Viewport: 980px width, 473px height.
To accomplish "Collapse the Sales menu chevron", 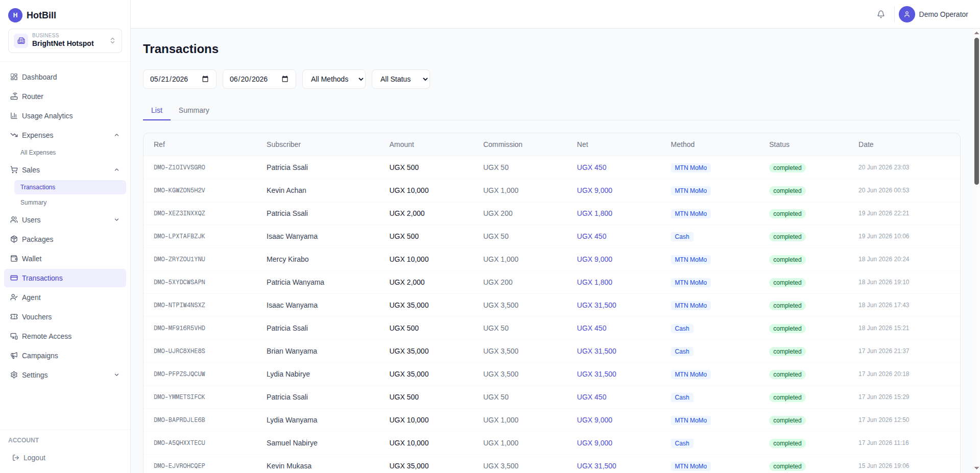I will click(116, 170).
